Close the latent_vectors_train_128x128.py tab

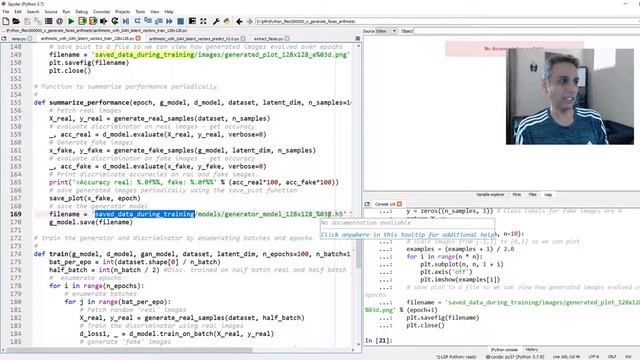(x=138, y=38)
